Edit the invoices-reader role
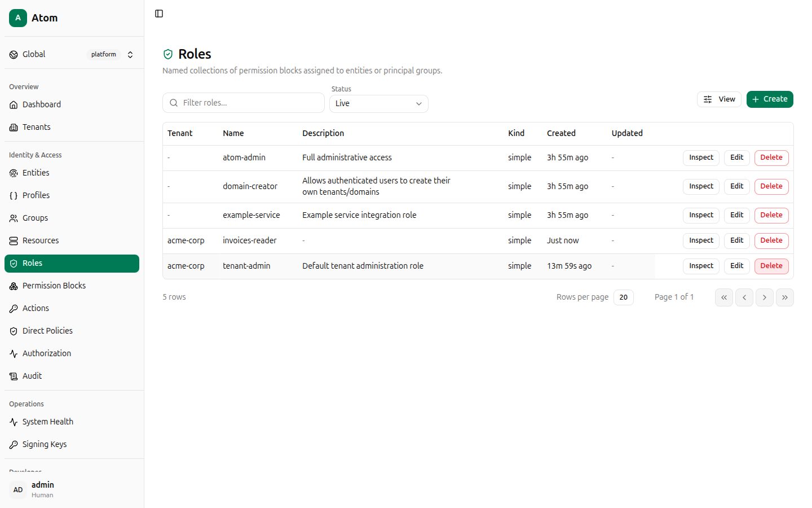Image resolution: width=812 pixels, height=508 pixels. [736, 241]
